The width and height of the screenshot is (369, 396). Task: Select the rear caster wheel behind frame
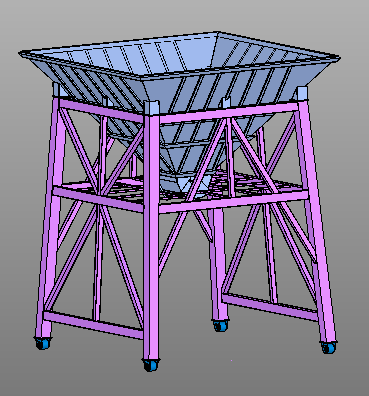pos(220,325)
